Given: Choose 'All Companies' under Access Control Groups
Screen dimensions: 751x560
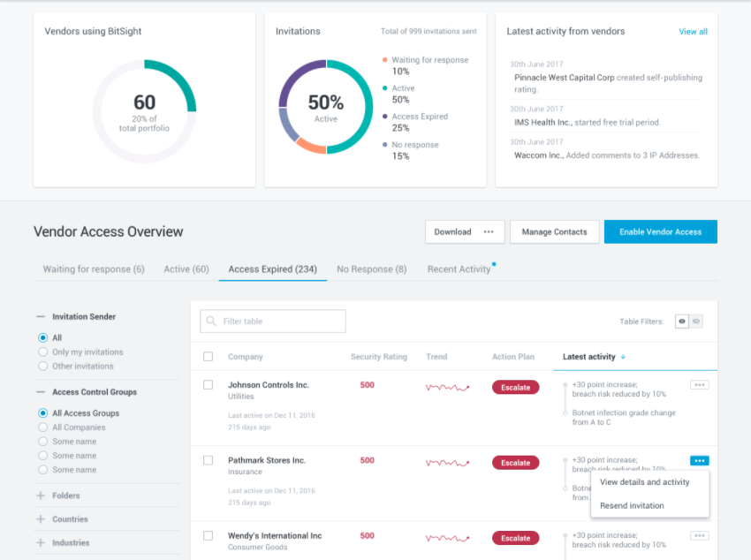Looking at the screenshot, I should [43, 427].
